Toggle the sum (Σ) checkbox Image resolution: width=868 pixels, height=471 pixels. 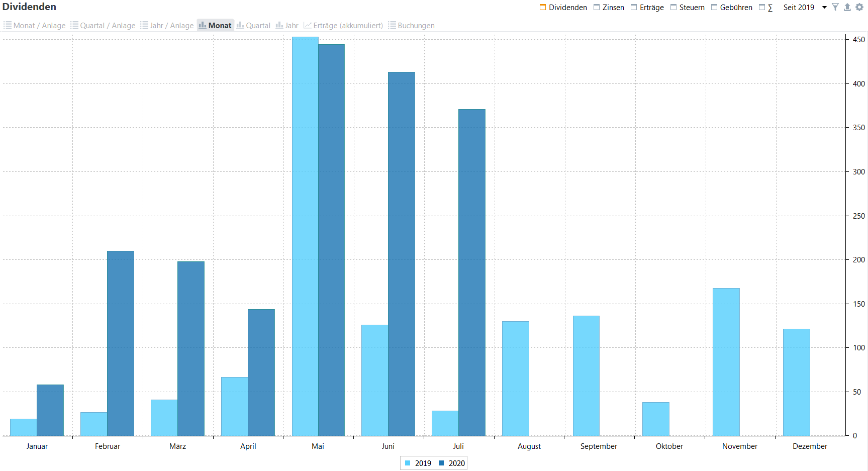762,8
